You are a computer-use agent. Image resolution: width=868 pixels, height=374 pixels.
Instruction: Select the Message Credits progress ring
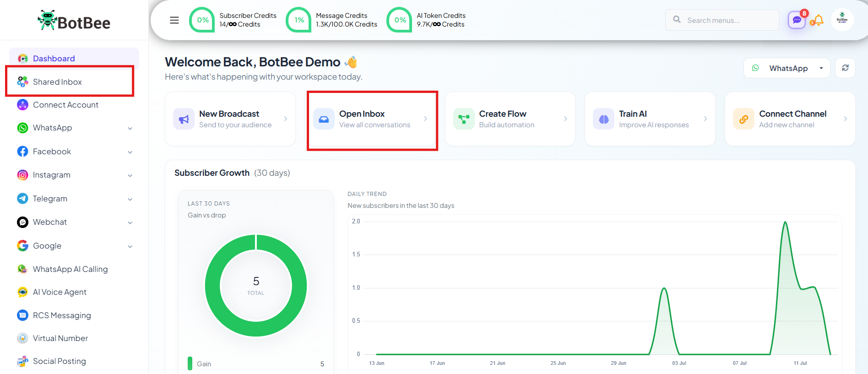298,20
